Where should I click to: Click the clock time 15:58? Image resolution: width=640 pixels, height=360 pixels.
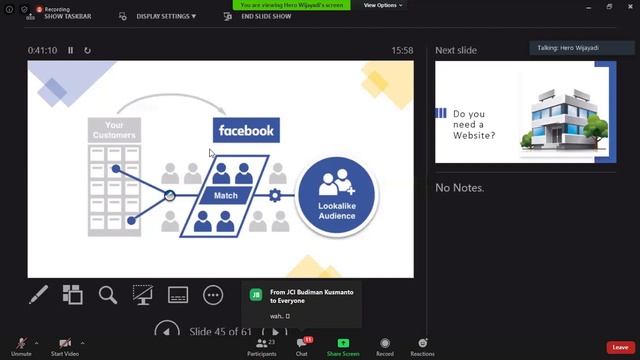[402, 50]
